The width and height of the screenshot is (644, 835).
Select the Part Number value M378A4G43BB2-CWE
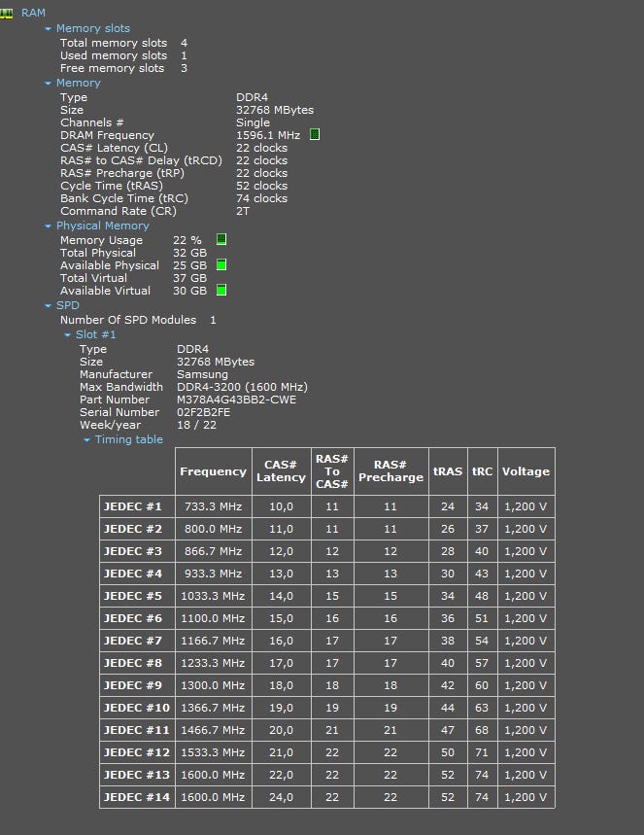click(236, 400)
